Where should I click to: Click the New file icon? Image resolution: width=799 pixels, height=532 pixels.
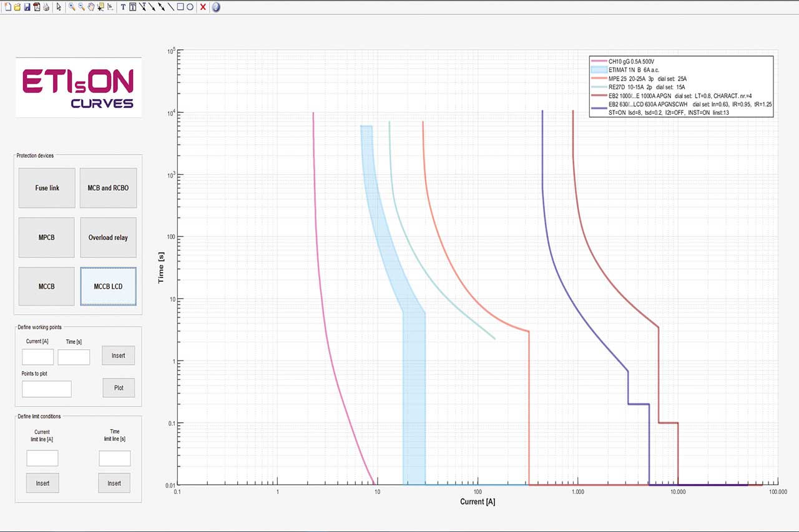tap(7, 7)
